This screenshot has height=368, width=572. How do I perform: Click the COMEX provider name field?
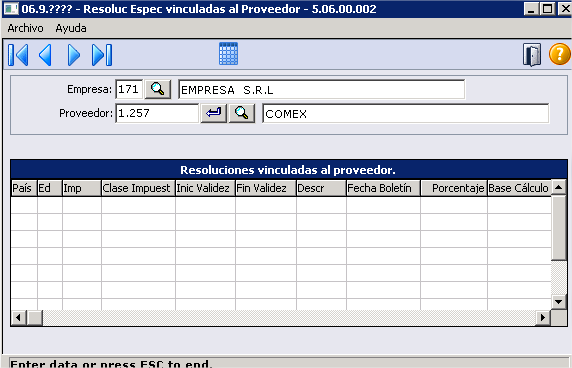tap(405, 114)
